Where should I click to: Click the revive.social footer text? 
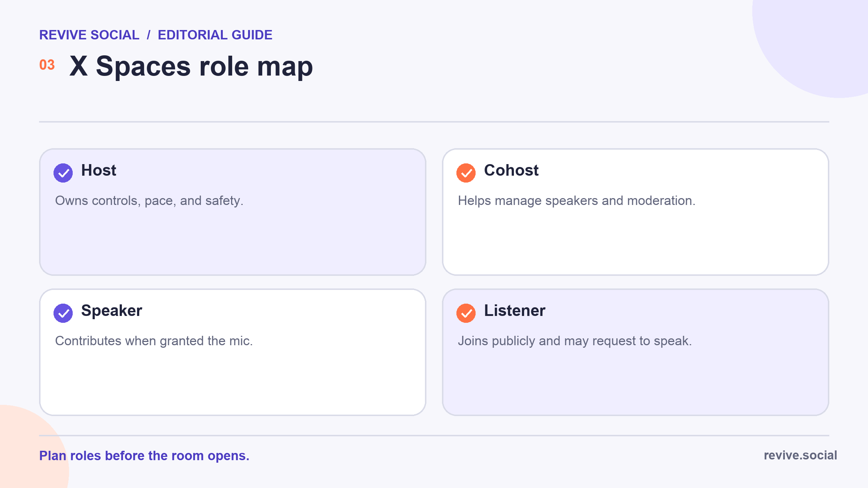[800, 455]
